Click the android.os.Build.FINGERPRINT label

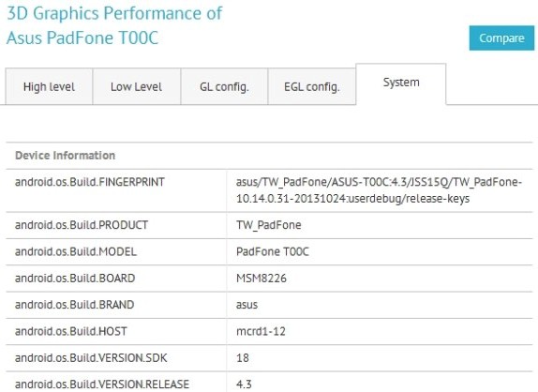90,182
